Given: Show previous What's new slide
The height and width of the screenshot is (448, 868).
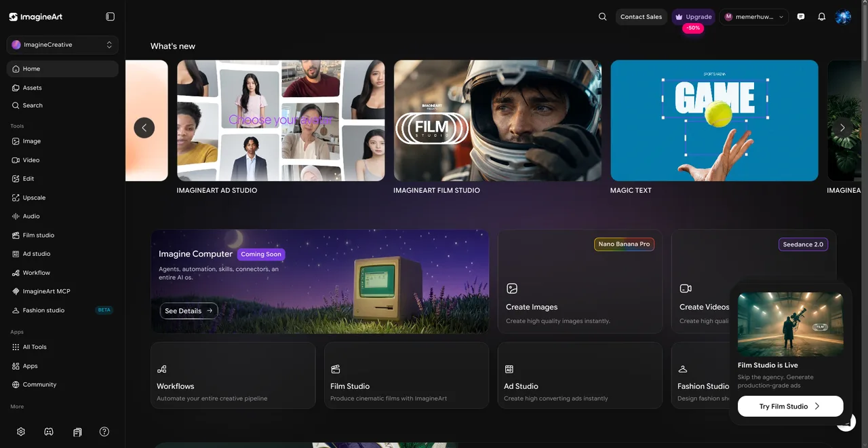Looking at the screenshot, I should point(144,128).
